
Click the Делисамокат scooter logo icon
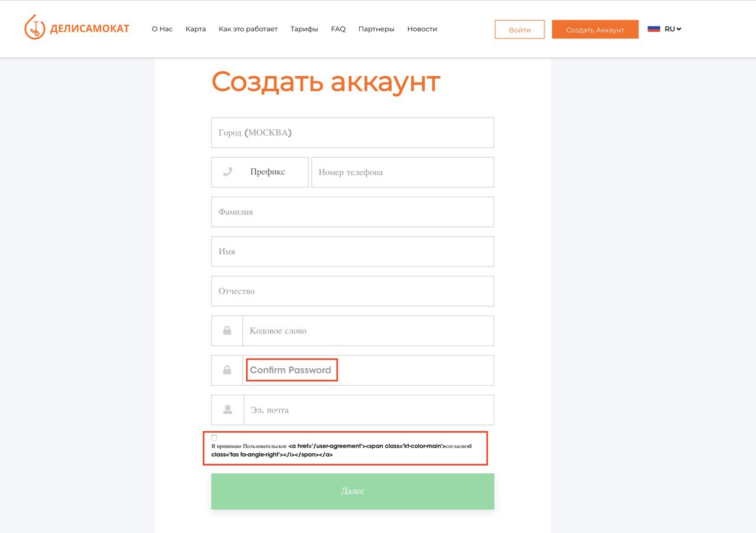[34, 27]
